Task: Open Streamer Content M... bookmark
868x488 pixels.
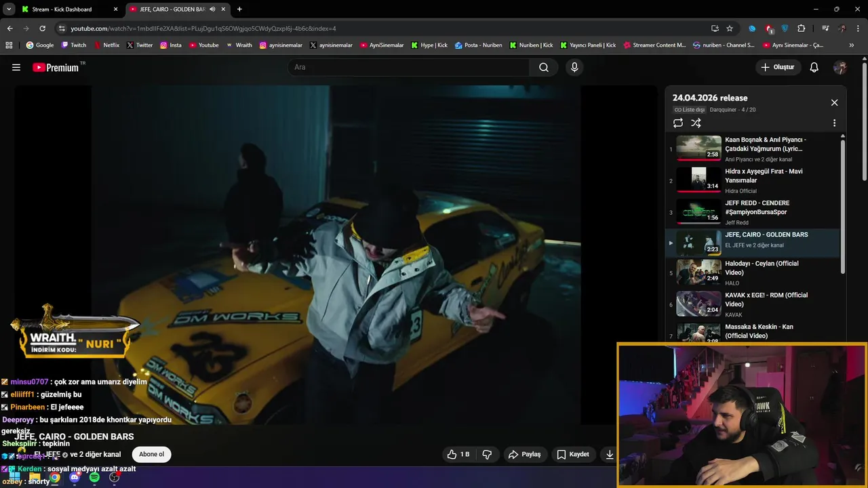Action: pyautogui.click(x=654, y=45)
